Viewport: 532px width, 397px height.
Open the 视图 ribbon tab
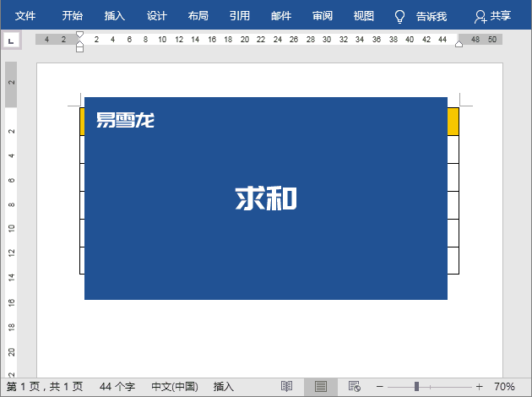(x=364, y=16)
